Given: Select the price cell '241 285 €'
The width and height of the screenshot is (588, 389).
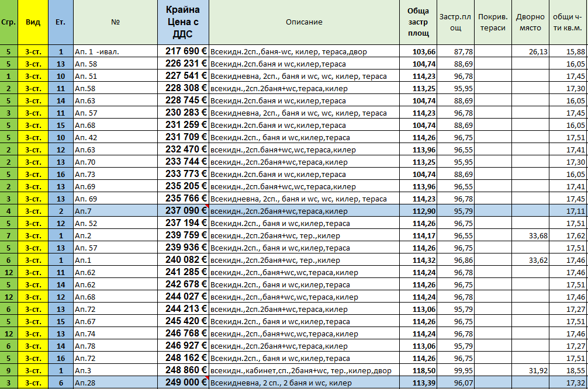Looking at the screenshot, I should (183, 272).
